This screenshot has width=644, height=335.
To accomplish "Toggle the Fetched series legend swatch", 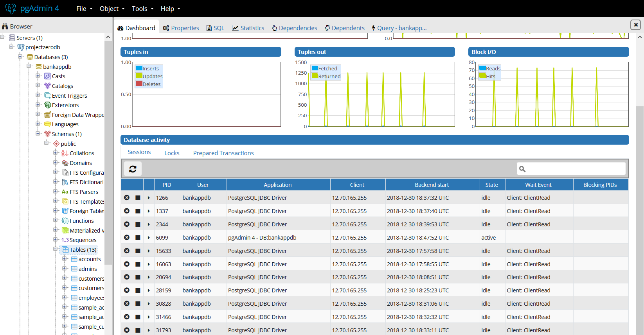I will tap(315, 68).
